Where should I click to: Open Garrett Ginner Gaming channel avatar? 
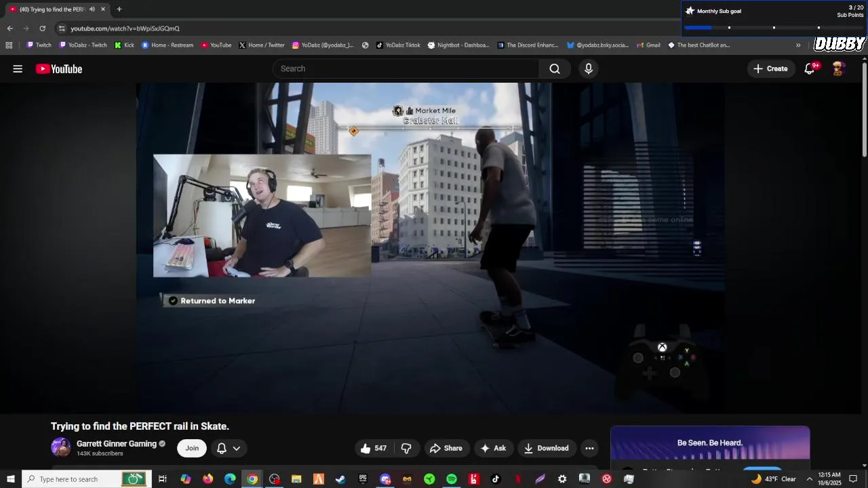point(61,447)
